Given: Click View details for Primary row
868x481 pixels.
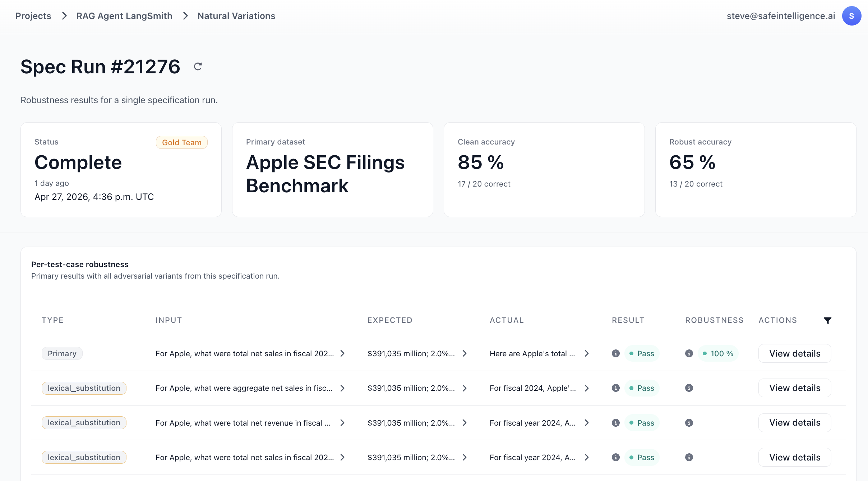Looking at the screenshot, I should coord(795,353).
